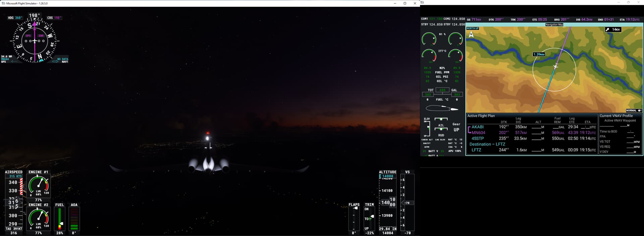Click the Engine #2 lever gauge

point(39,218)
